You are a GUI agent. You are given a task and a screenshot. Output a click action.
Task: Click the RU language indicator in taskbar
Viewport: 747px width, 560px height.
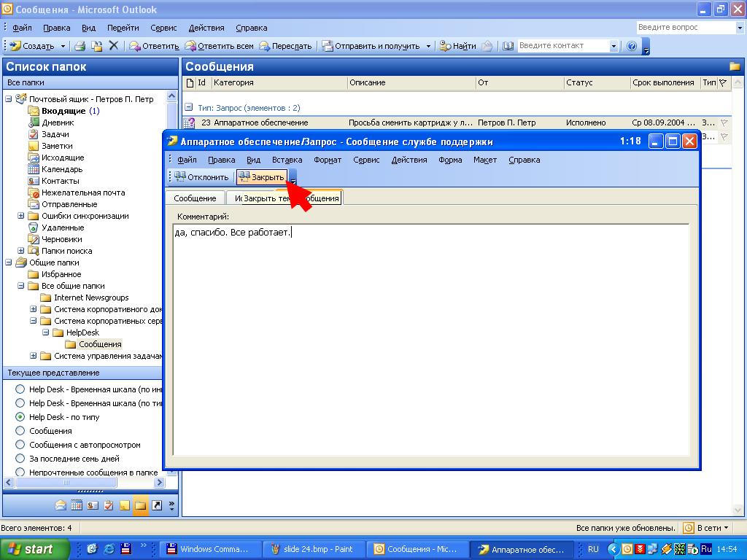593,549
